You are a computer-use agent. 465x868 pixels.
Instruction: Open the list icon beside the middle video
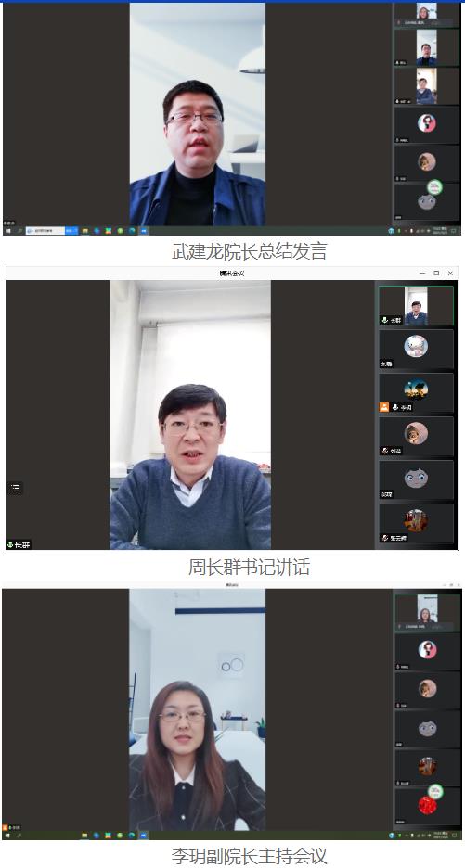(x=15, y=488)
